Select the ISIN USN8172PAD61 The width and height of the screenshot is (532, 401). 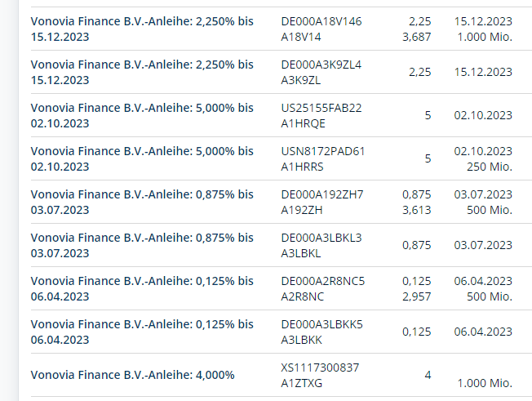(322, 151)
